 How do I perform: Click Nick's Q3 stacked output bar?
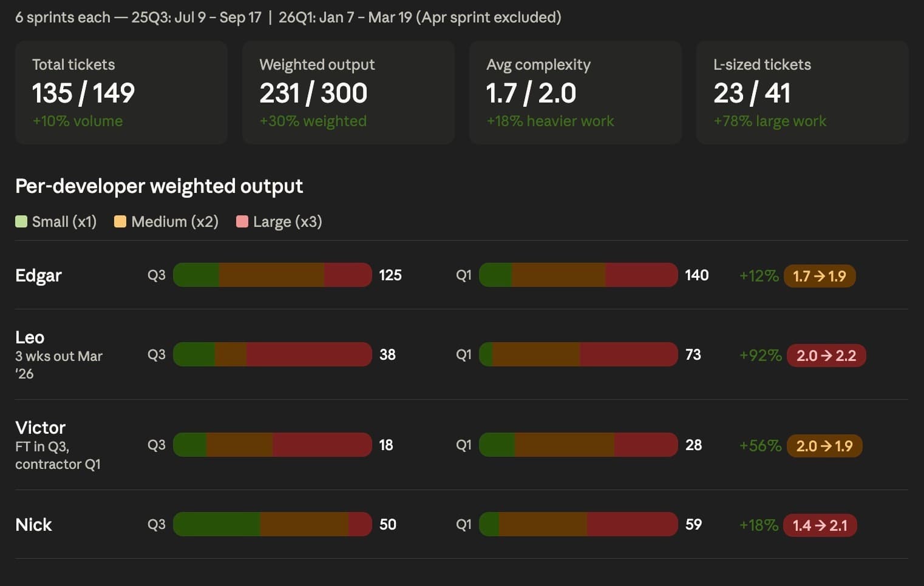(273, 524)
